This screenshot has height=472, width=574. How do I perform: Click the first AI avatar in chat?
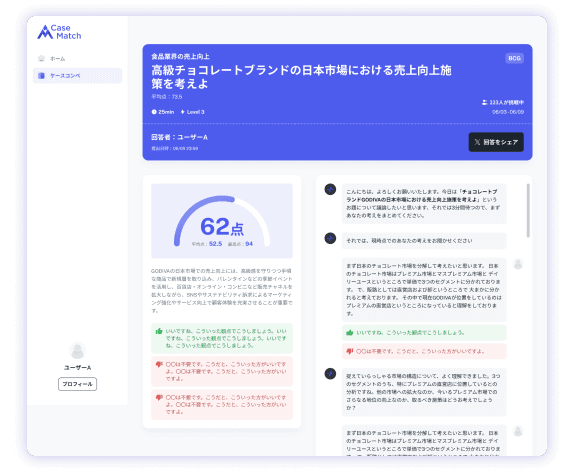[330, 189]
